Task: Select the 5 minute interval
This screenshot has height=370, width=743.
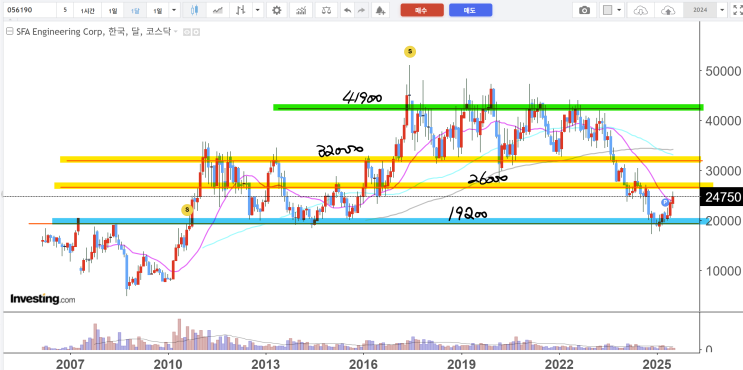Action: click(65, 10)
